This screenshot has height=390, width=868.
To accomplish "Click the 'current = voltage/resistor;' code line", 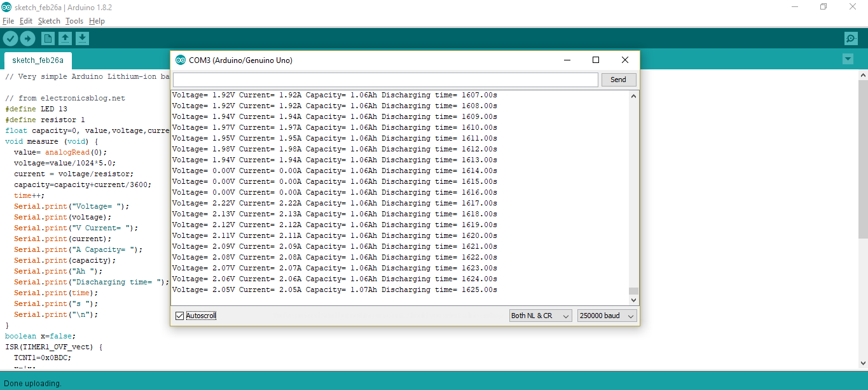I will click(74, 174).
